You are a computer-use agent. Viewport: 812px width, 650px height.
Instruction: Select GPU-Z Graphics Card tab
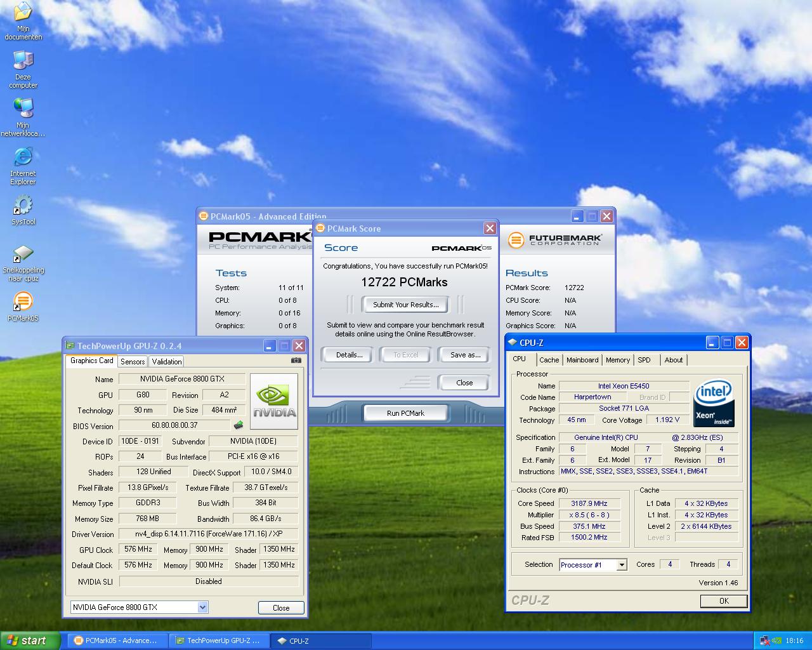(91, 361)
